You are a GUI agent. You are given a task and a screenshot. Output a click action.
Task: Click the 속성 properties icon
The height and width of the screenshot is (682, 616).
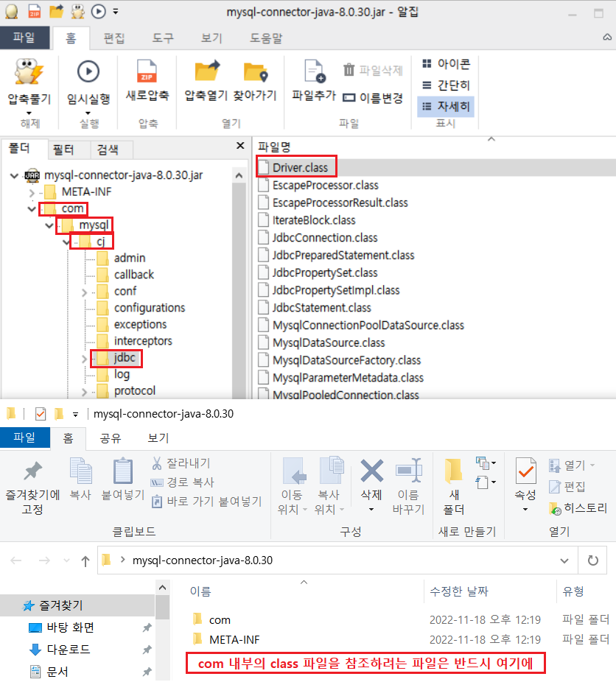coord(526,471)
